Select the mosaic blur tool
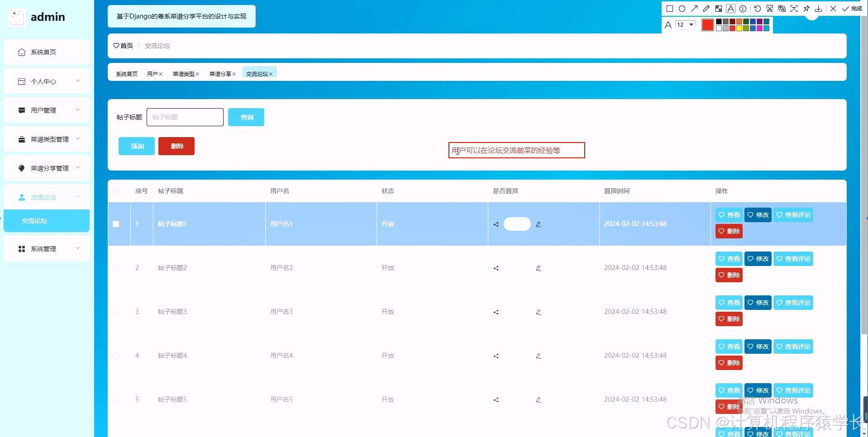Image resolution: width=868 pixels, height=437 pixels. [719, 9]
